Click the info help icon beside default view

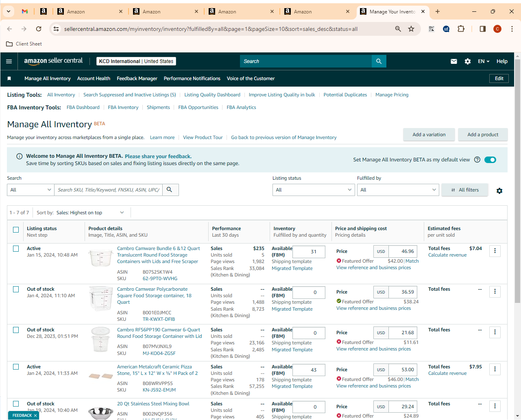coord(477,160)
